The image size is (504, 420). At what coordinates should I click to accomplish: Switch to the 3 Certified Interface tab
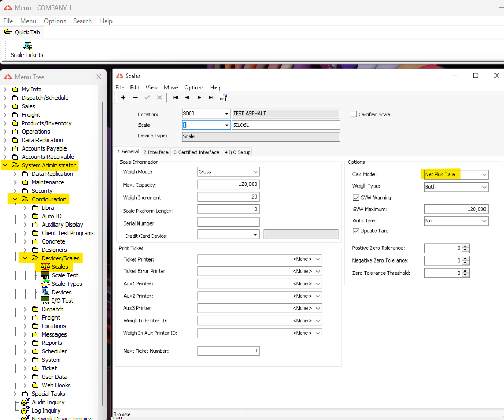197,152
